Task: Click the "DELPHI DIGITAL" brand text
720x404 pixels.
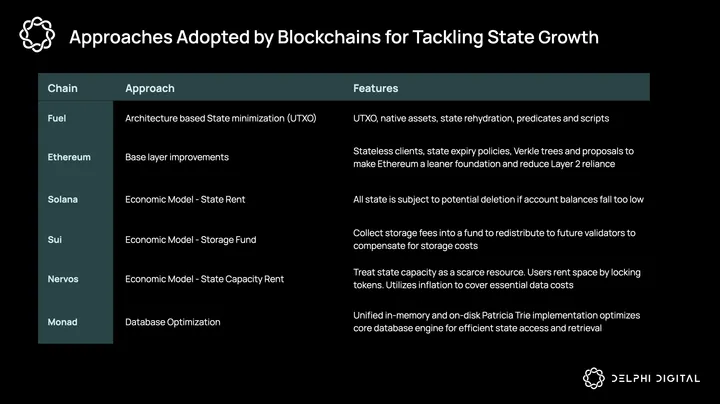Action: [654, 377]
